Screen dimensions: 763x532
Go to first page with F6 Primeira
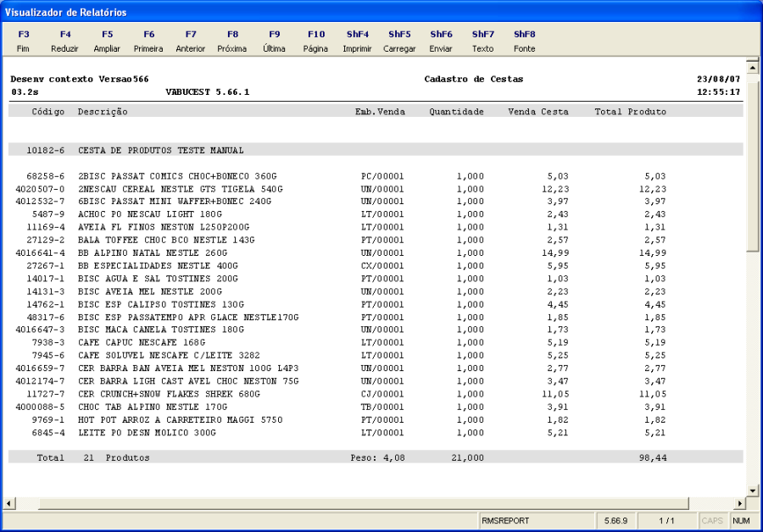point(148,41)
